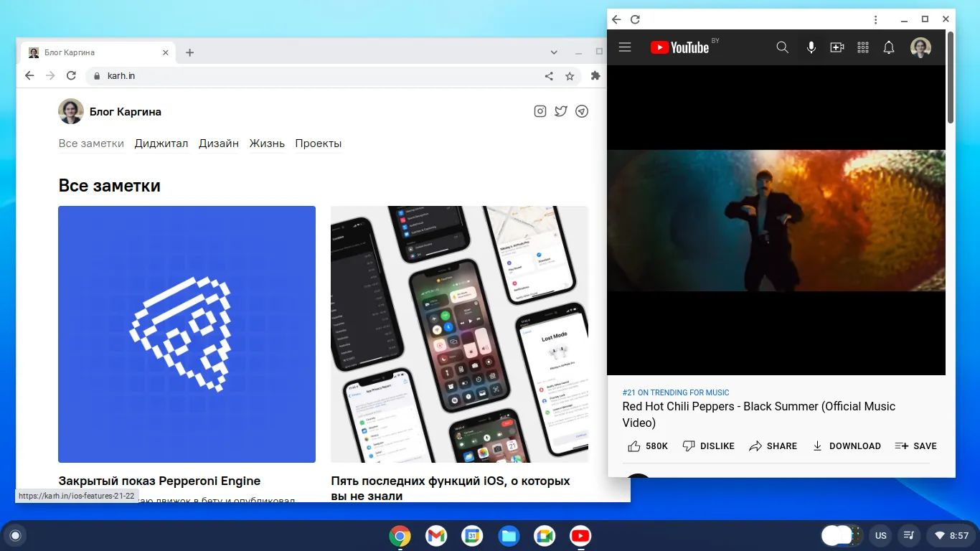Open new tab in Chrome
The height and width of the screenshot is (551, 980).
189,52
